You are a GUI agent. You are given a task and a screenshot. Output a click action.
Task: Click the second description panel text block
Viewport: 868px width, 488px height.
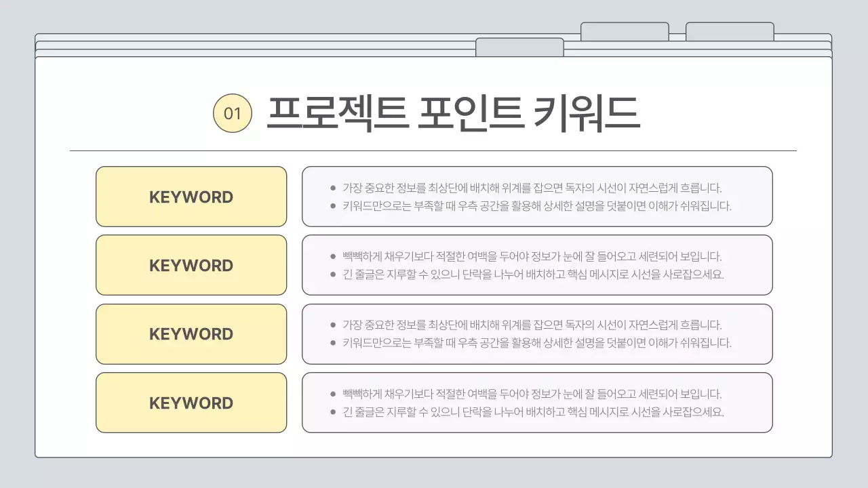[x=538, y=265]
